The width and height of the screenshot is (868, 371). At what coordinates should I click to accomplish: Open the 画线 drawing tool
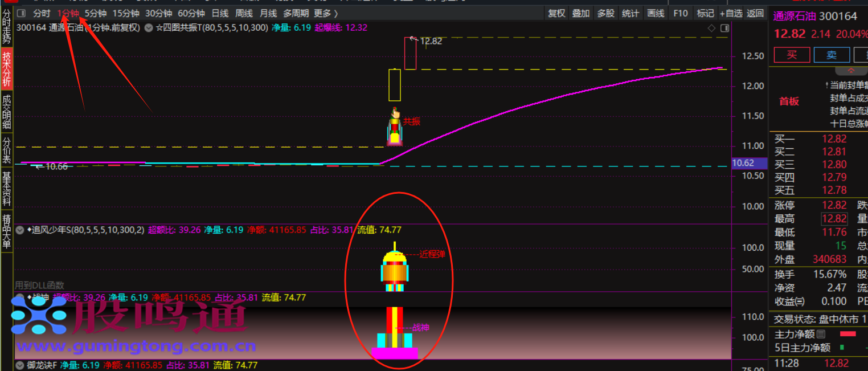(656, 13)
